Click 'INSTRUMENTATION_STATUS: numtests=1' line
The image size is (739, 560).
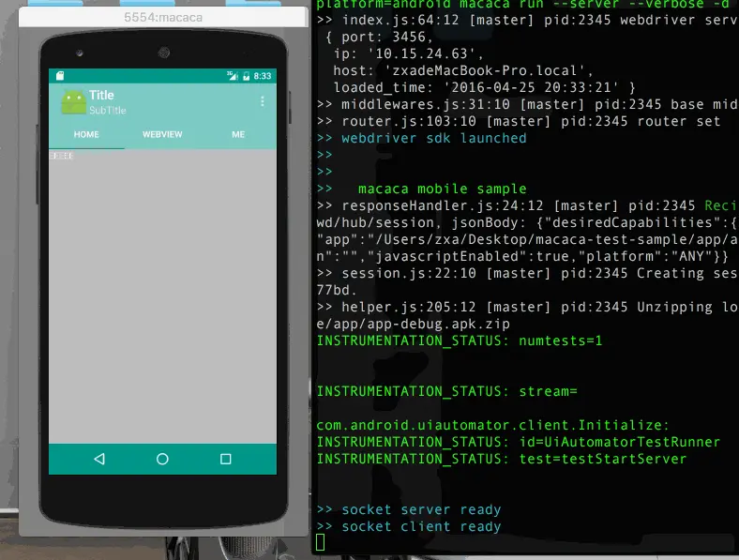pyautogui.click(x=460, y=341)
